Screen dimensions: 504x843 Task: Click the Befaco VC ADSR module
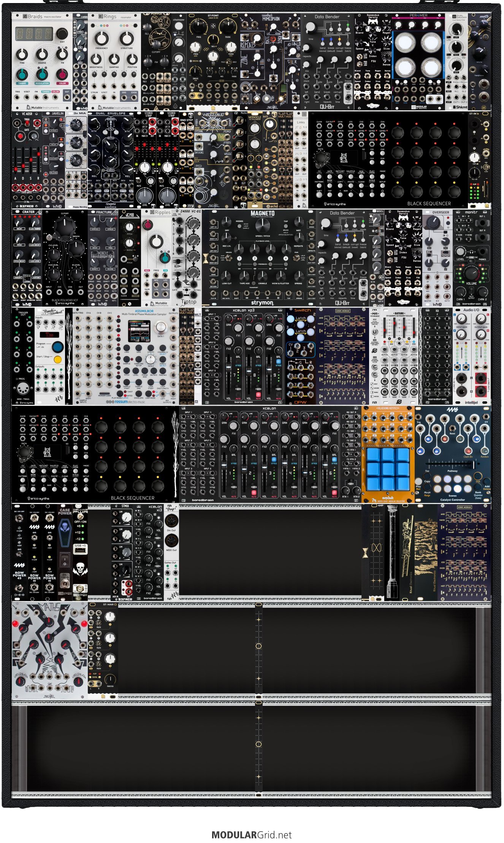pos(27,160)
